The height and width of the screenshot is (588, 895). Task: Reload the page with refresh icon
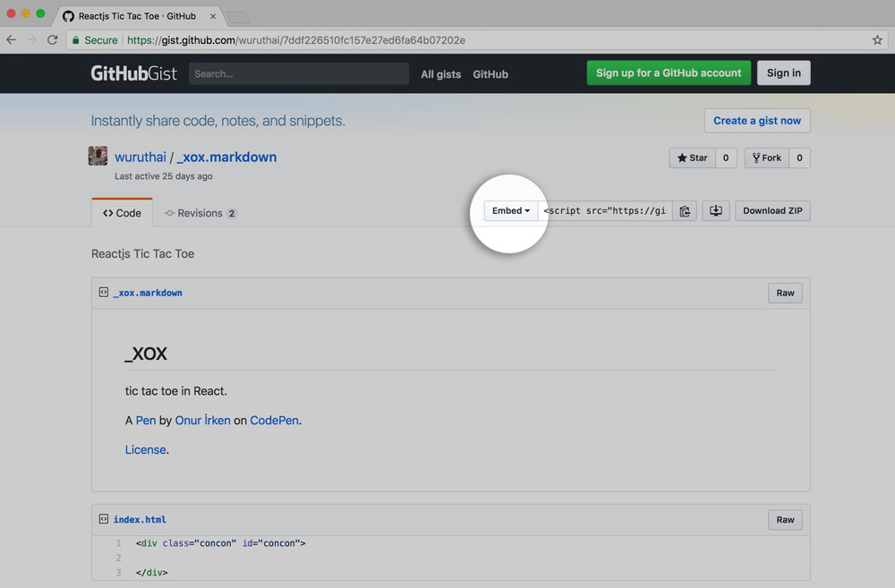[x=52, y=40]
